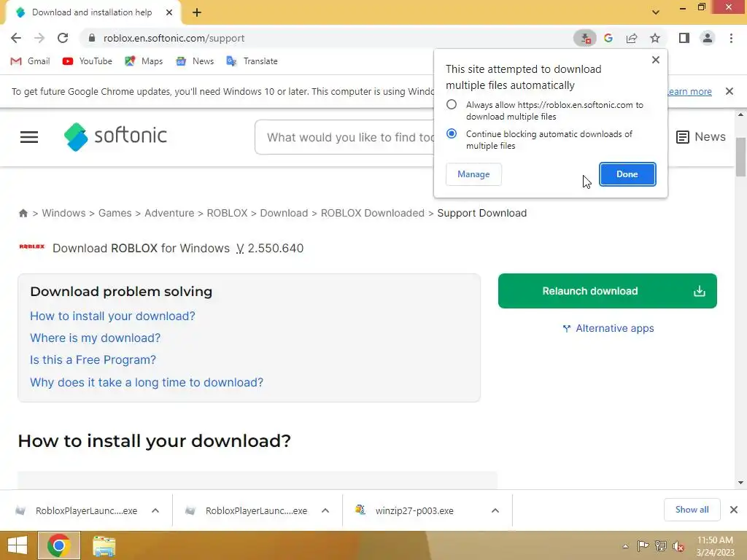Click the ROBLOX logo thumbnail
This screenshot has height=560, width=747.
coord(32,246)
